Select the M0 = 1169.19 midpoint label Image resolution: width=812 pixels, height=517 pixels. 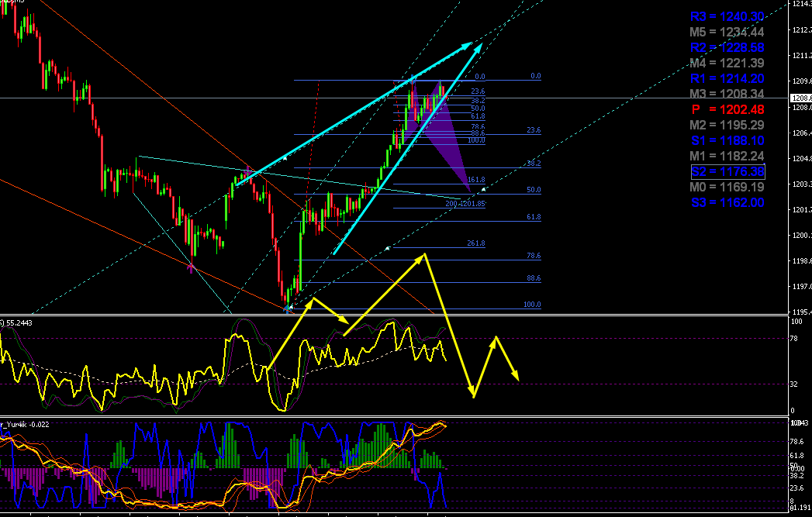tap(727, 187)
